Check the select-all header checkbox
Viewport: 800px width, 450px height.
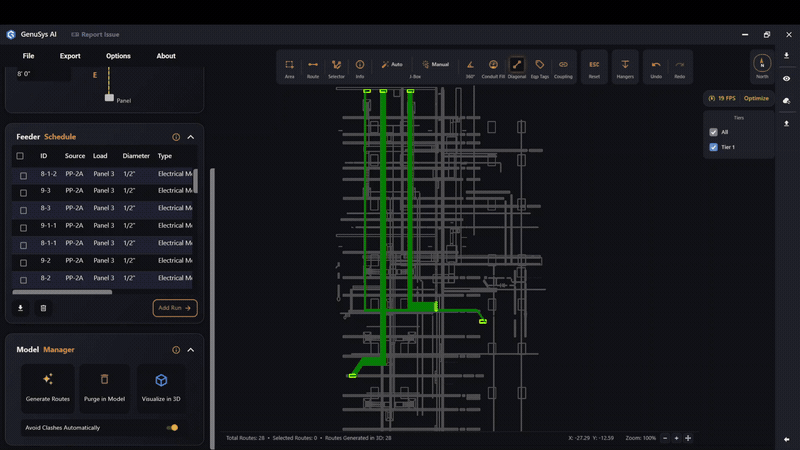point(20,156)
